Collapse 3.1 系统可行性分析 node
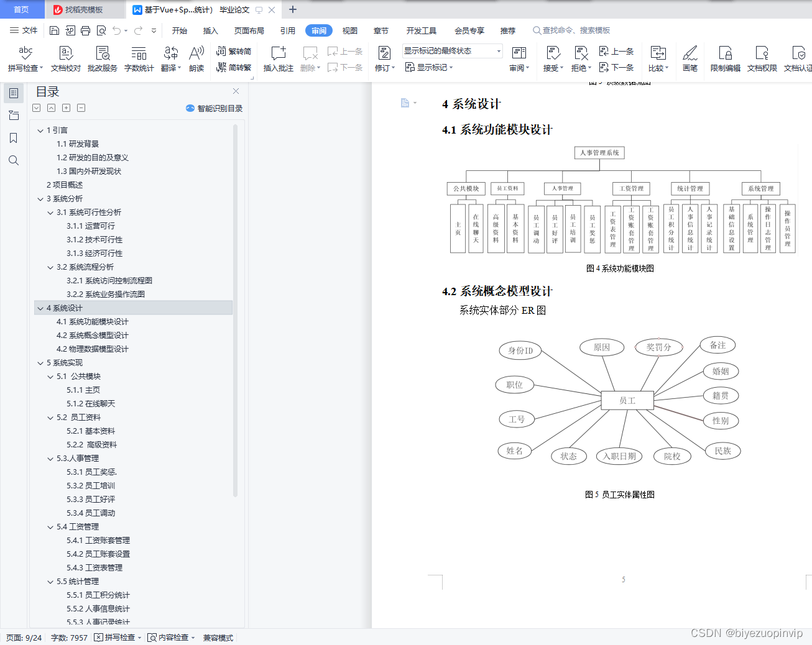The height and width of the screenshot is (645, 812). (50, 213)
